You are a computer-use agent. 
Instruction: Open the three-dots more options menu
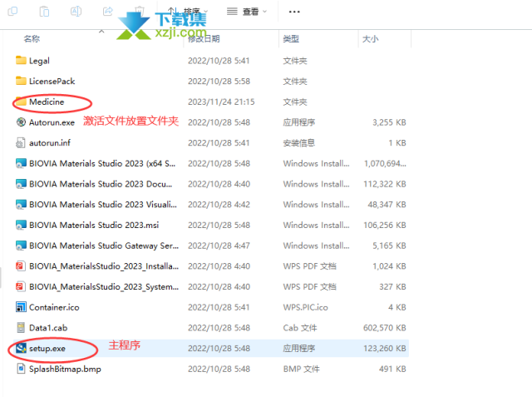tap(294, 12)
